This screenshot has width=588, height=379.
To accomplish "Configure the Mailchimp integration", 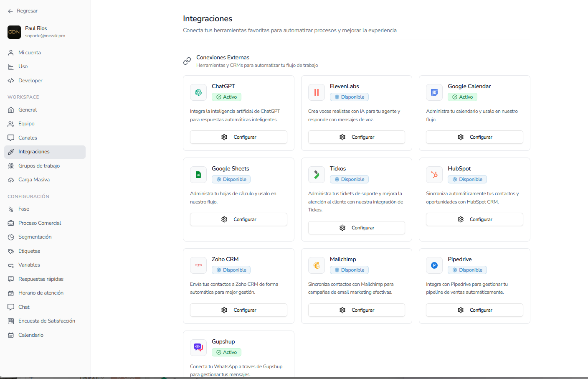I will [357, 310].
